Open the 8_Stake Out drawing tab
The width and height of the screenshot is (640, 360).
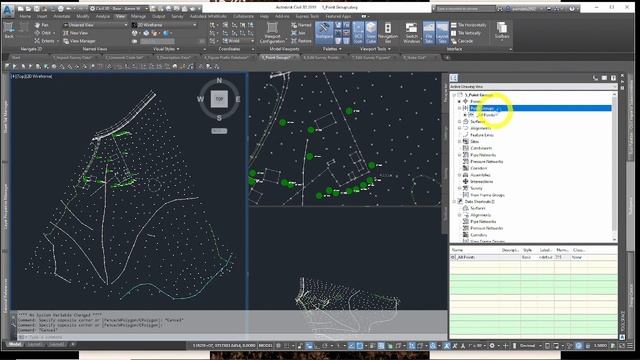414,58
